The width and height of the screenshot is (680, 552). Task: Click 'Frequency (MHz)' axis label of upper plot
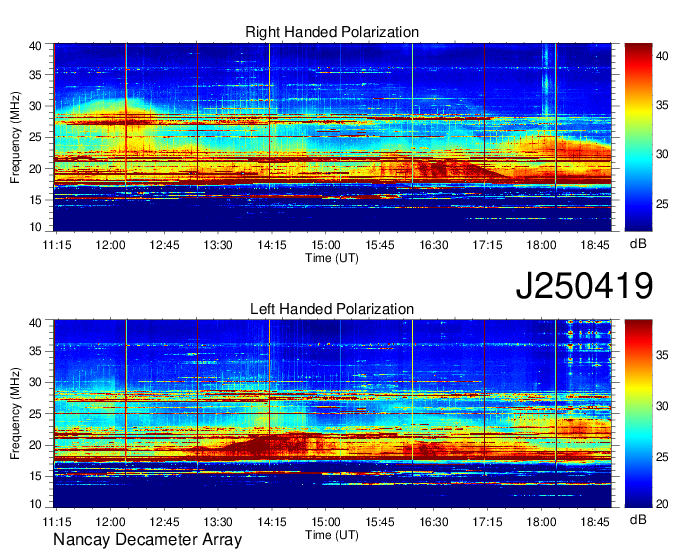pos(15,137)
